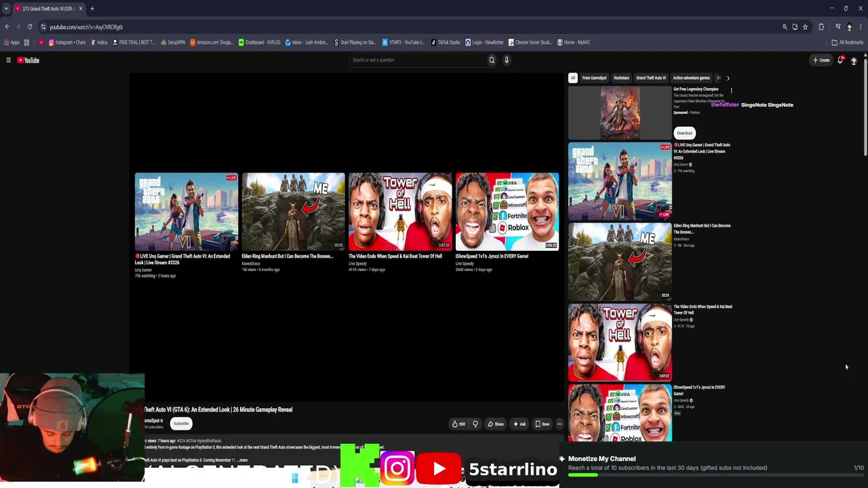Click the Create button

click(x=821, y=60)
